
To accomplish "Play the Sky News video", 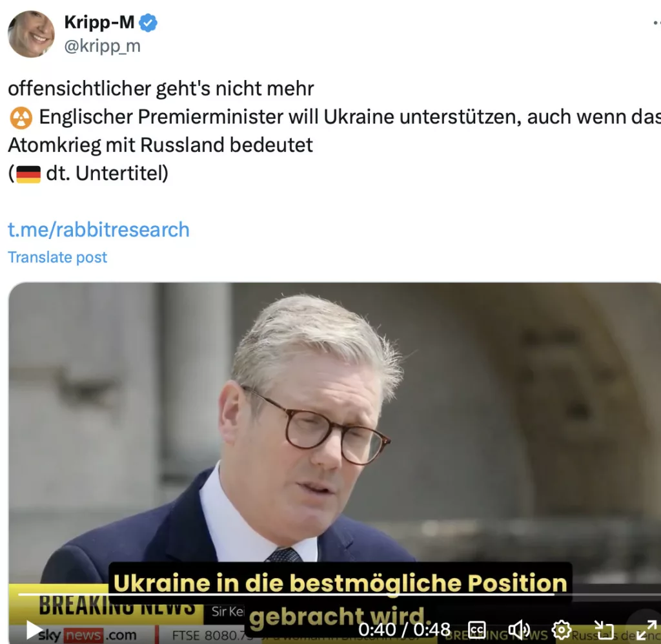I will click(35, 630).
